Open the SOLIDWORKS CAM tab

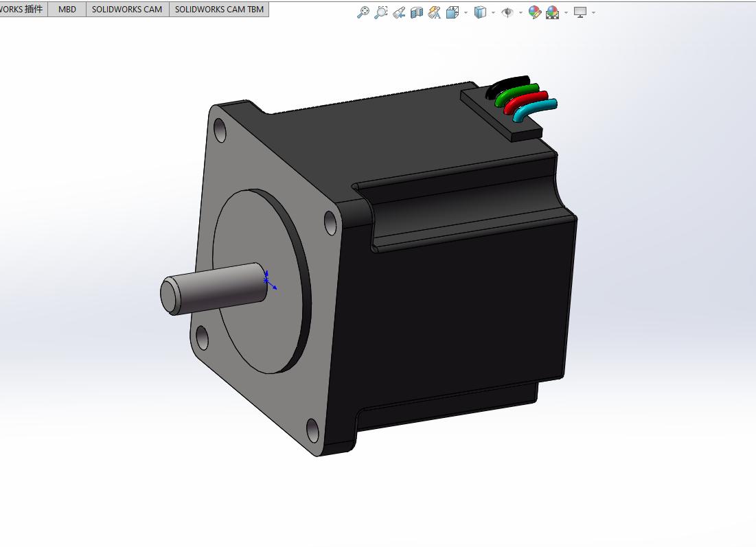[127, 9]
